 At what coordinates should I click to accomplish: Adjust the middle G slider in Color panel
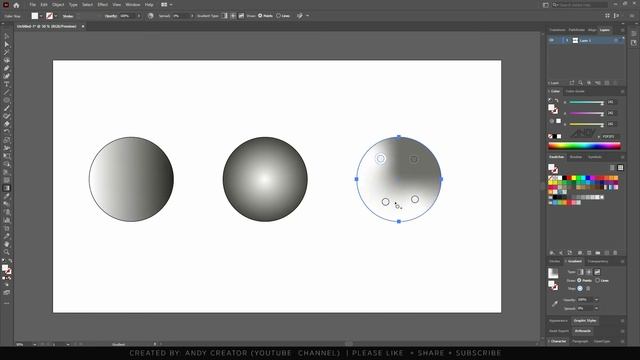pyautogui.click(x=587, y=113)
